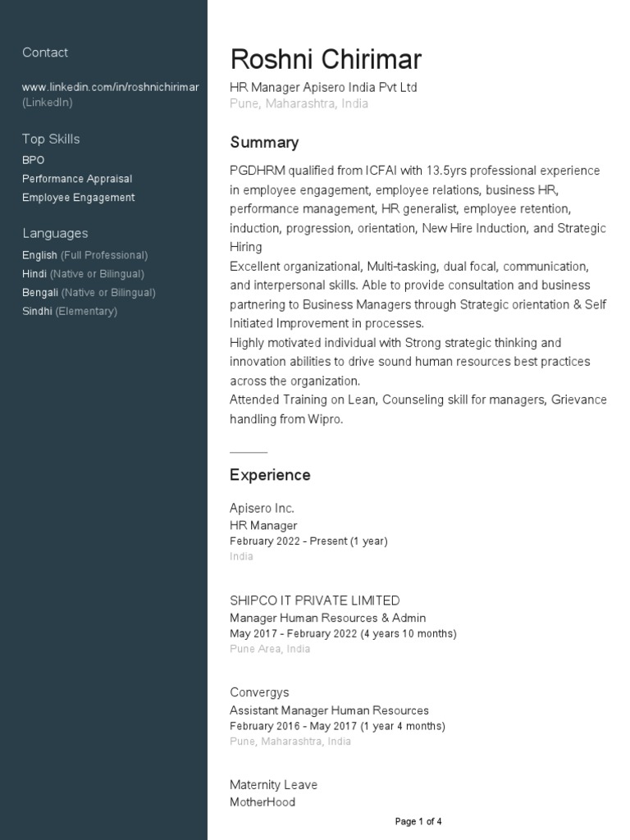Select Performance Appraisal skill text
The image size is (630, 840).
[x=77, y=179]
